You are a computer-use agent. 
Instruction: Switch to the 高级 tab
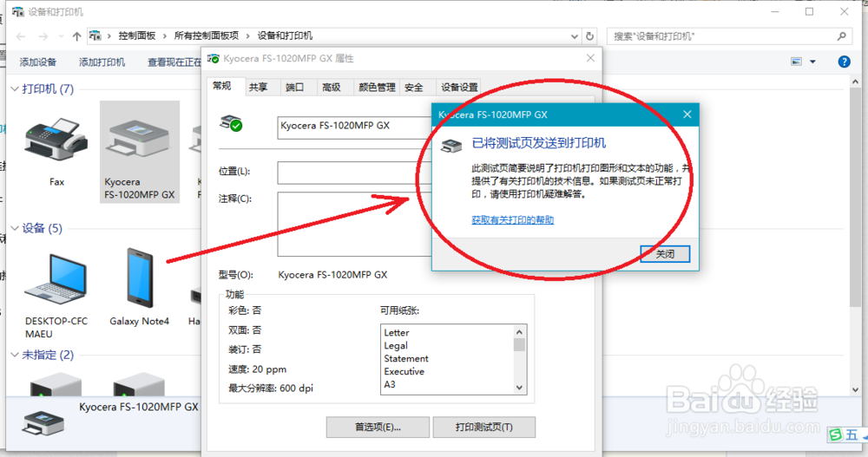[332, 88]
